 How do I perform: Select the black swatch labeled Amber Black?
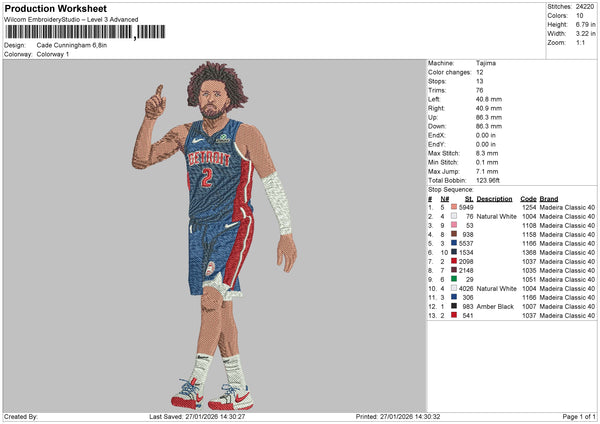pyautogui.click(x=454, y=306)
